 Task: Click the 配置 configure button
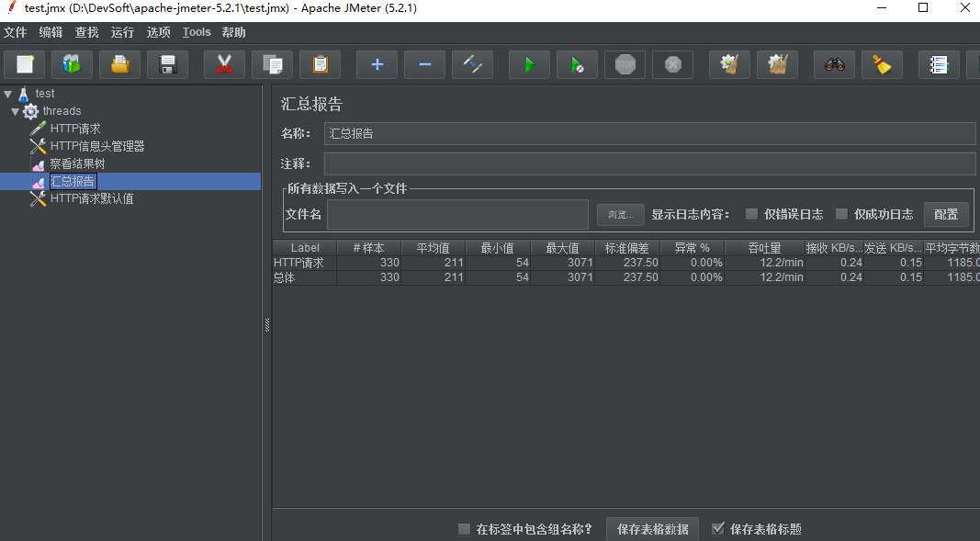pos(946,214)
